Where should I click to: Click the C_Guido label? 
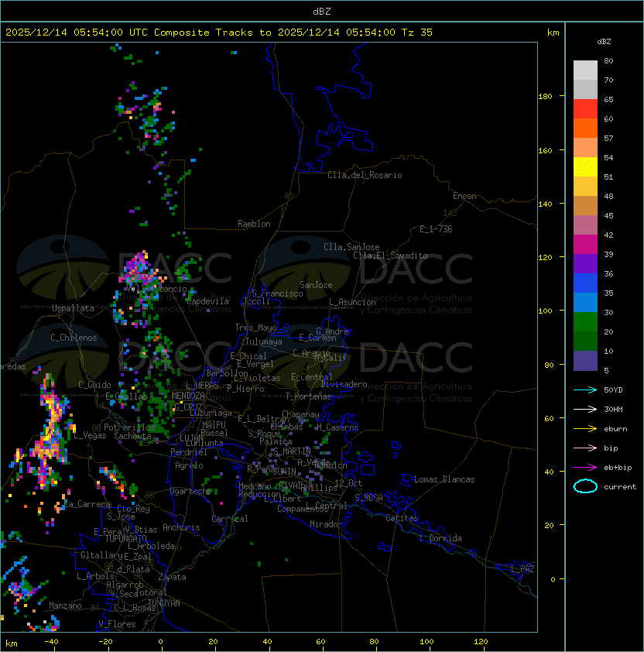pos(94,385)
